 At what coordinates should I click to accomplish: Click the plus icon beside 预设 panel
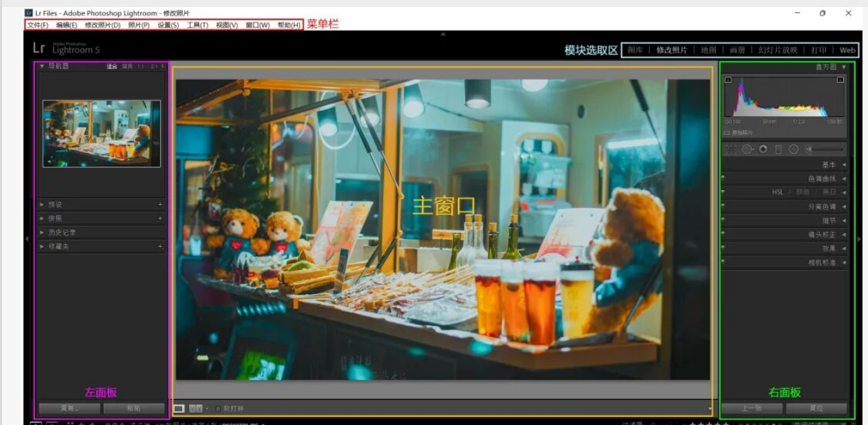(160, 205)
